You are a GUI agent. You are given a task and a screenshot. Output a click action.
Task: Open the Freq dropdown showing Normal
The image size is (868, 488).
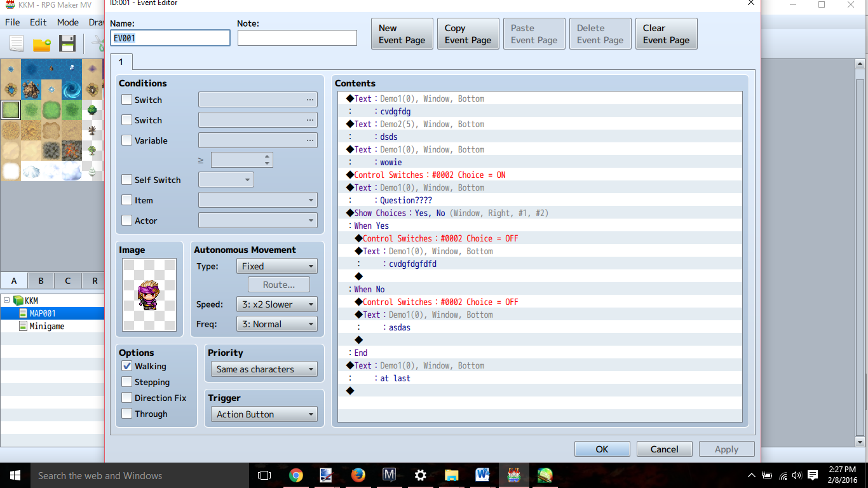[x=276, y=324]
